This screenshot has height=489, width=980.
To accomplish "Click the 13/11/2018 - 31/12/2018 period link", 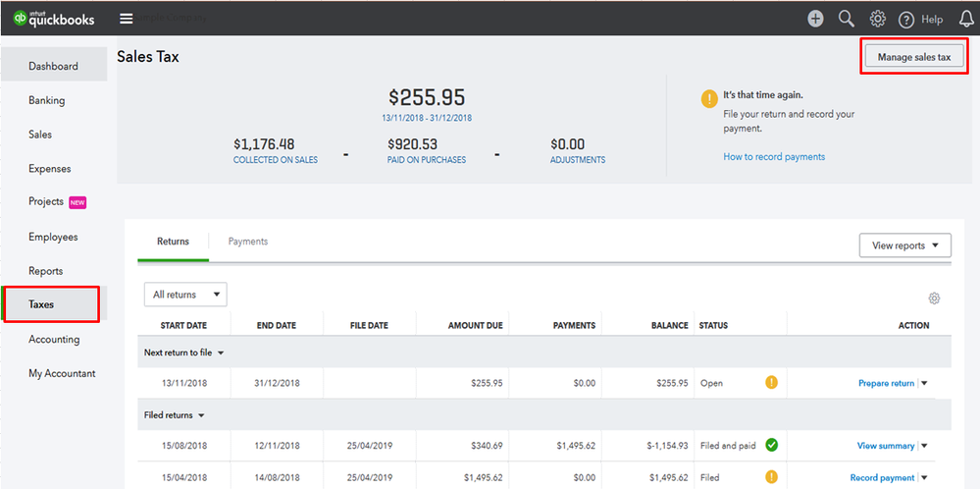I will [427, 118].
